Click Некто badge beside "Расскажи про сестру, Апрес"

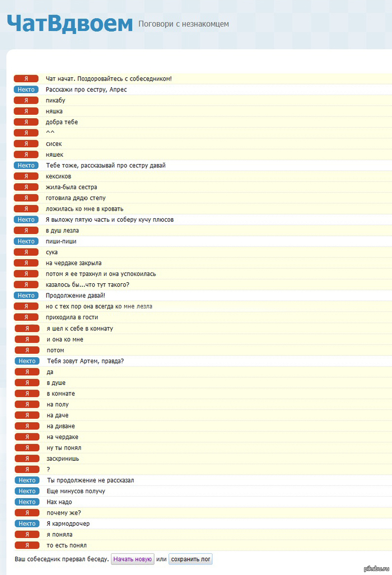[26, 90]
